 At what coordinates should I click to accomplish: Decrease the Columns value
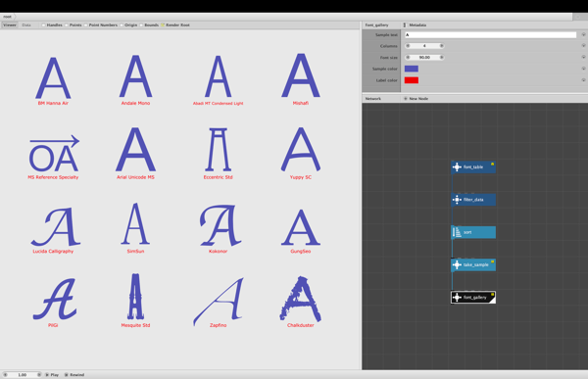(x=408, y=46)
